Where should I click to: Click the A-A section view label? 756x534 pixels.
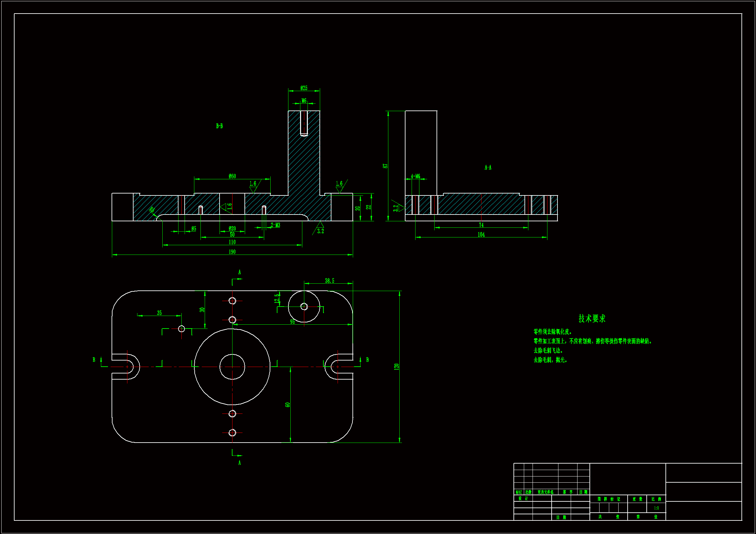[488, 168]
